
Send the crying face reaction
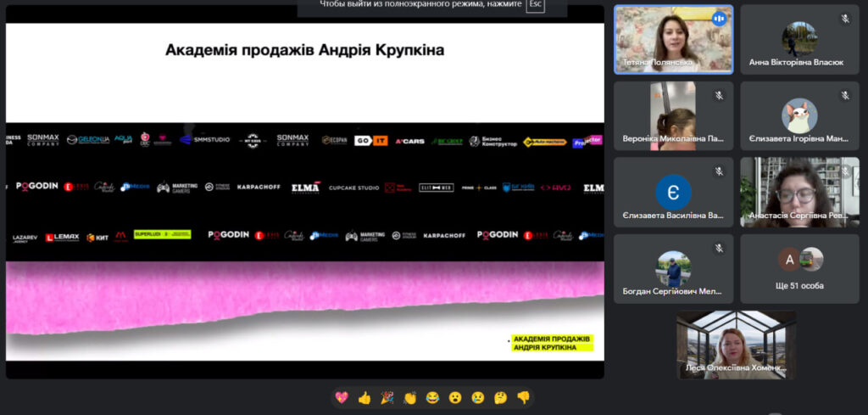click(x=478, y=397)
